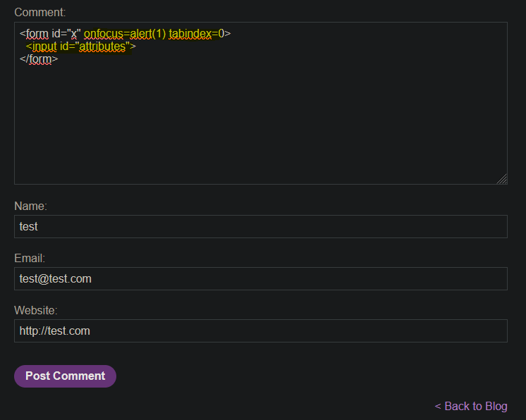Place cursor on the closing </form> line
This screenshot has width=526, height=420.
[39, 59]
